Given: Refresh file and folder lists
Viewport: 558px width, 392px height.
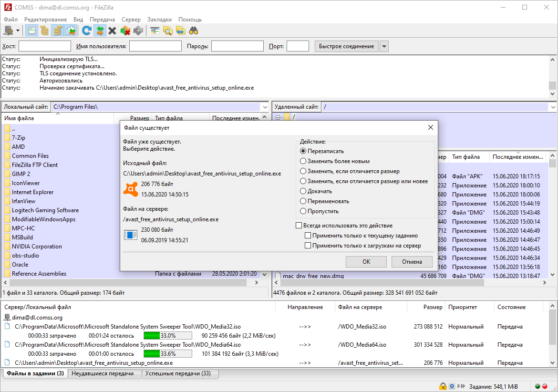Looking at the screenshot, I should coord(86,31).
